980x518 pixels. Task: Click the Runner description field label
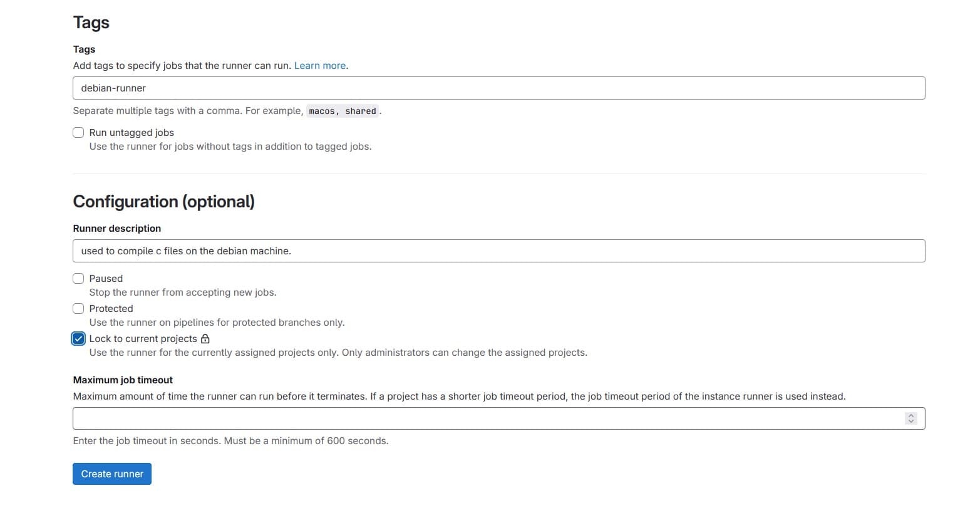117,229
